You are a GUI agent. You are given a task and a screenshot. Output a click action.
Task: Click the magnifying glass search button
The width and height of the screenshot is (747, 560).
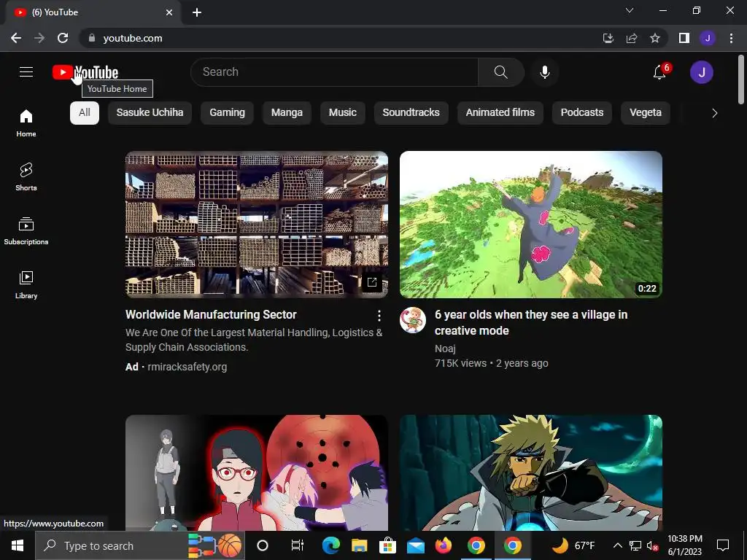500,72
